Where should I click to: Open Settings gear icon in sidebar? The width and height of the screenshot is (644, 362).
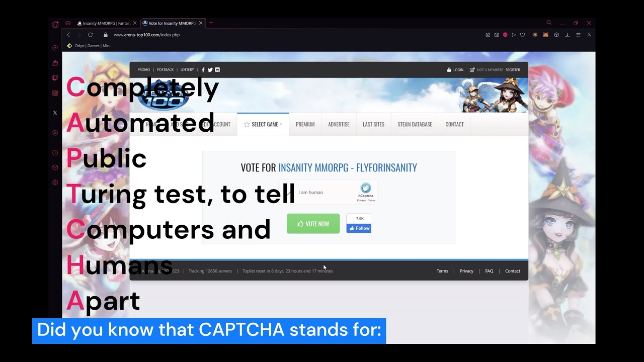55,183
